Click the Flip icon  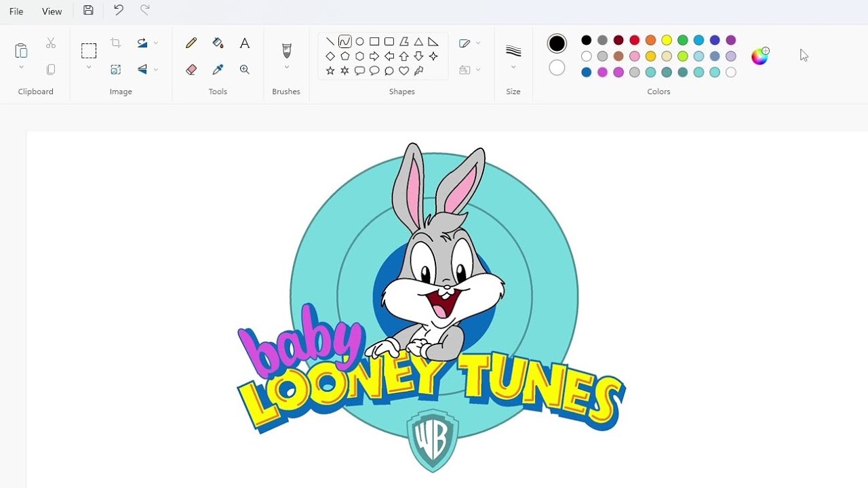tap(142, 70)
